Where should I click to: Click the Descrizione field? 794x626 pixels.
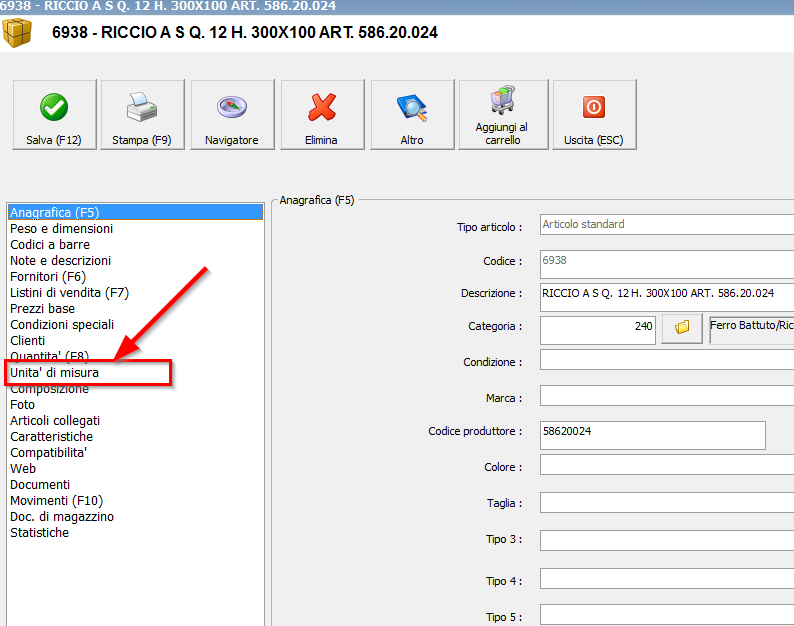[667, 297]
